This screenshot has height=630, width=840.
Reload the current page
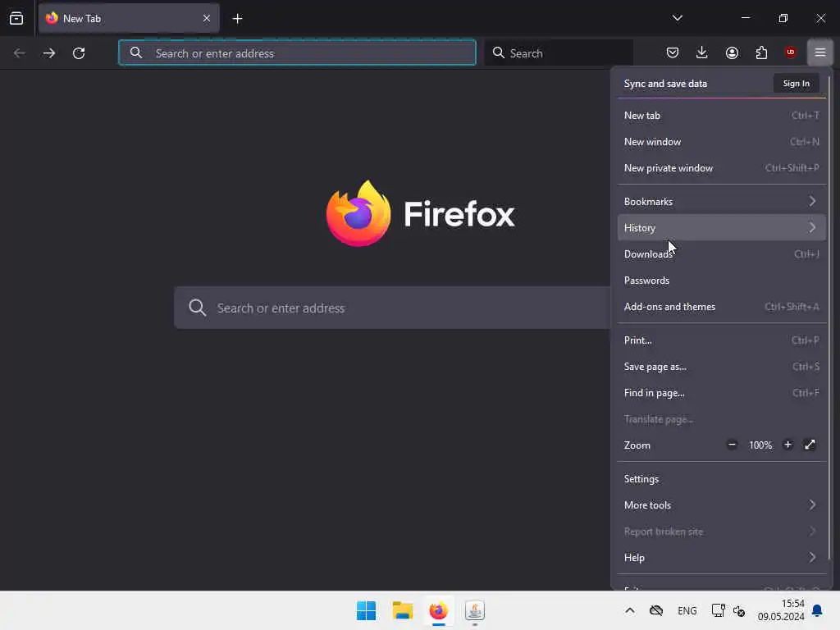[x=79, y=53]
